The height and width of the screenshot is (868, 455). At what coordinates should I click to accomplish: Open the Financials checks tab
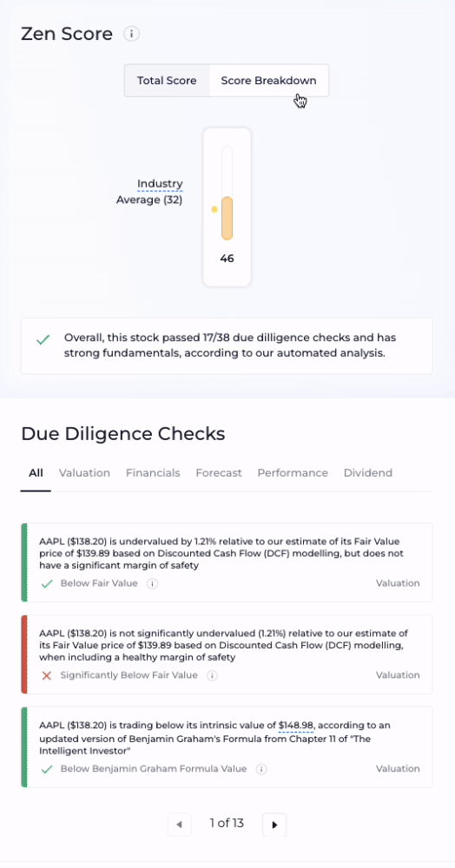coord(153,473)
